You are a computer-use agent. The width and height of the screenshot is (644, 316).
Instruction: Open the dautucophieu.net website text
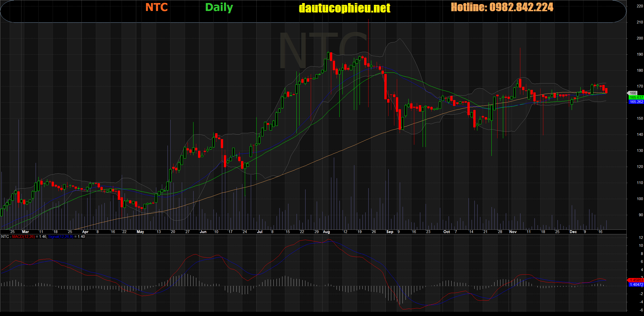[344, 8]
